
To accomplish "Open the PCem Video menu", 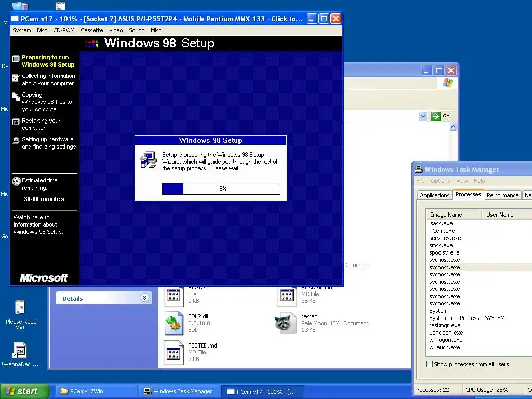I will pyautogui.click(x=116, y=30).
